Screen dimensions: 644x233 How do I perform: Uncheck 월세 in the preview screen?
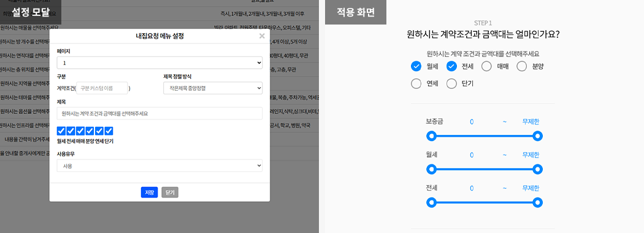[x=416, y=66]
